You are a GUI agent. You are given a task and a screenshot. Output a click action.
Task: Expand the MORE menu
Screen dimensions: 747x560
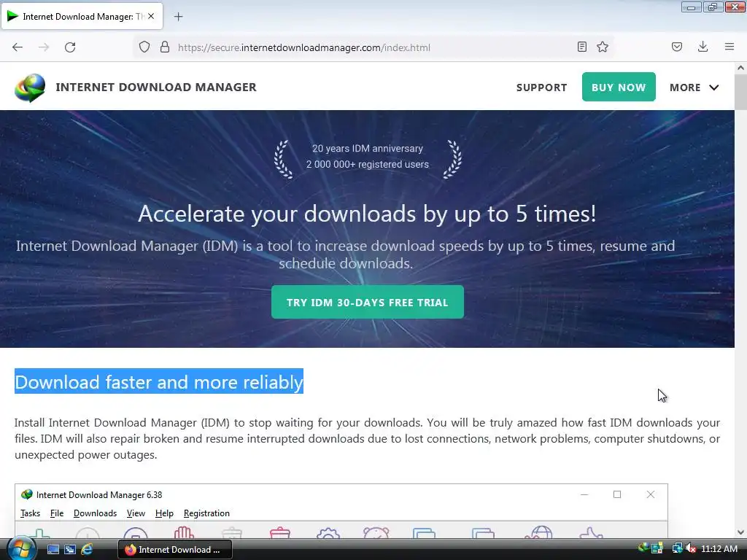click(694, 87)
